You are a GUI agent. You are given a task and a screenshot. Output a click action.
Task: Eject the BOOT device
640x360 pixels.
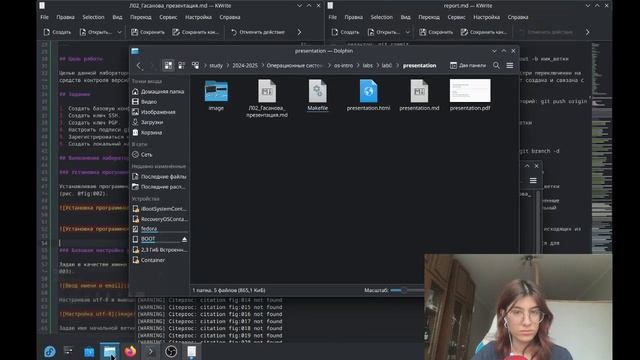coord(184,239)
